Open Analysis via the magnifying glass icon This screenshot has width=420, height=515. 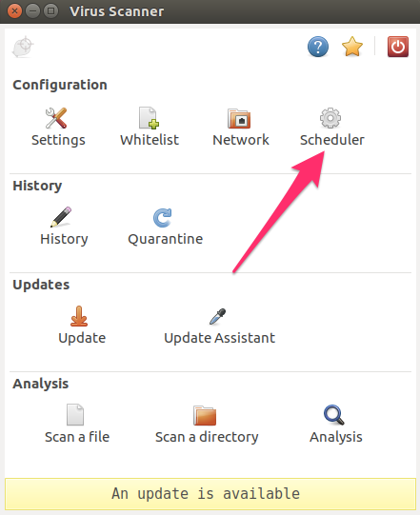coord(334,415)
